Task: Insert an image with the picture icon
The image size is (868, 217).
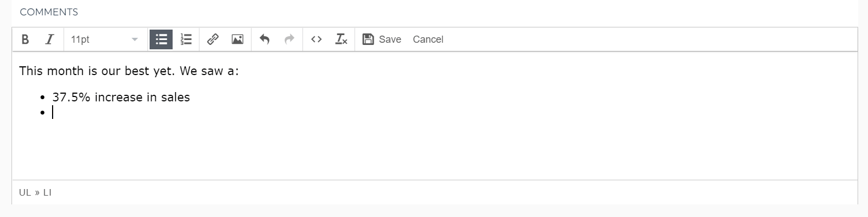Action: [x=237, y=39]
